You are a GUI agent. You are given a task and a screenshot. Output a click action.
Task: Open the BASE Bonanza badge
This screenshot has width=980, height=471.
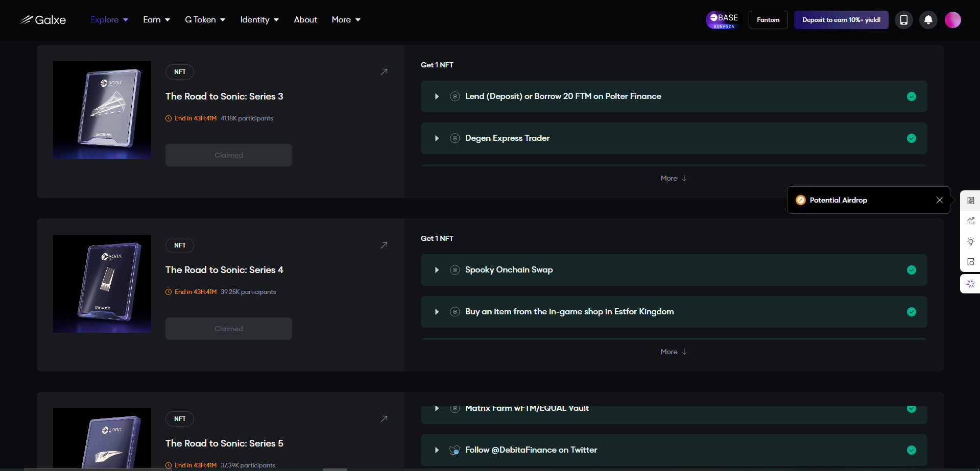click(724, 20)
